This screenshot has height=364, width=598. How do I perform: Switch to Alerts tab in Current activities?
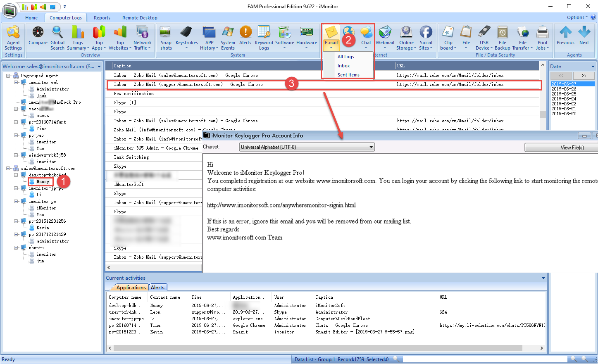pos(157,287)
